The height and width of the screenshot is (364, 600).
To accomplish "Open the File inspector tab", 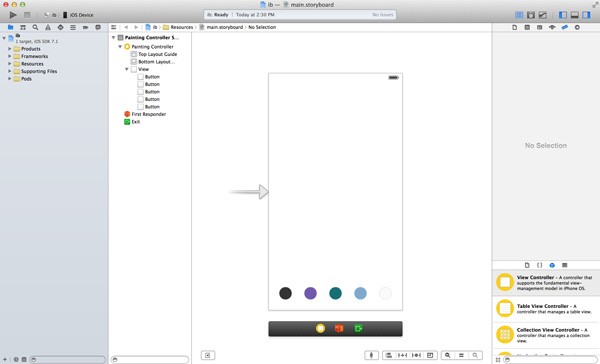I will 515,28.
